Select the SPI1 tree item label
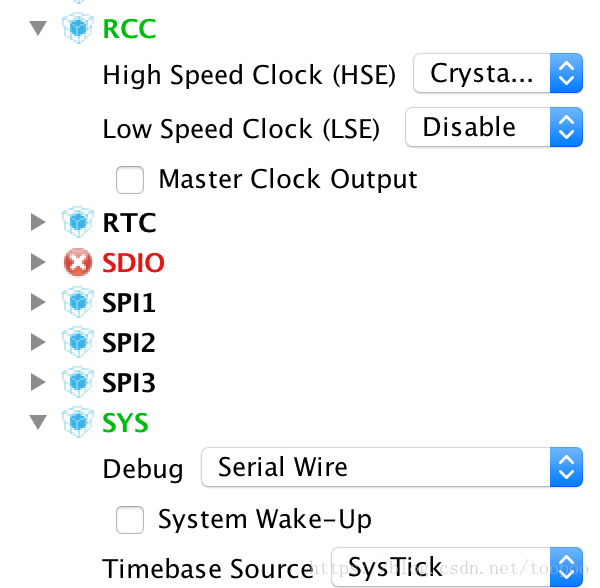Image resolution: width=600 pixels, height=588 pixels. pyautogui.click(x=129, y=302)
